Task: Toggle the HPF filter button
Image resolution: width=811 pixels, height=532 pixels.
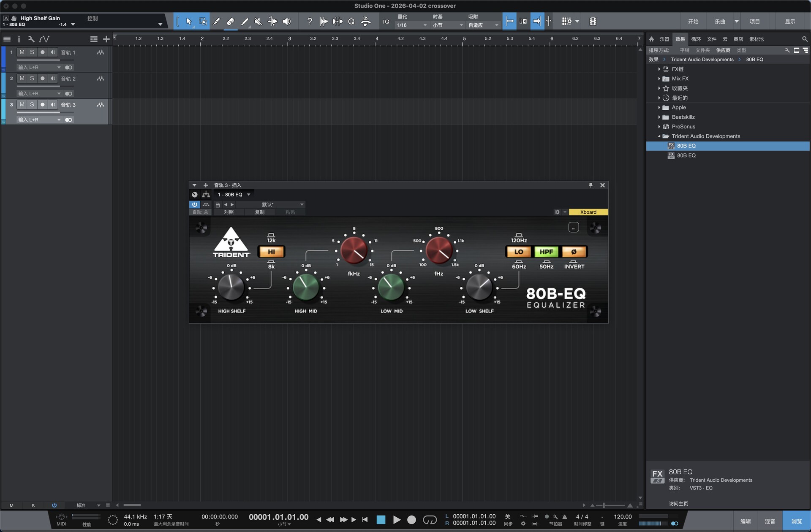Action: coord(546,252)
